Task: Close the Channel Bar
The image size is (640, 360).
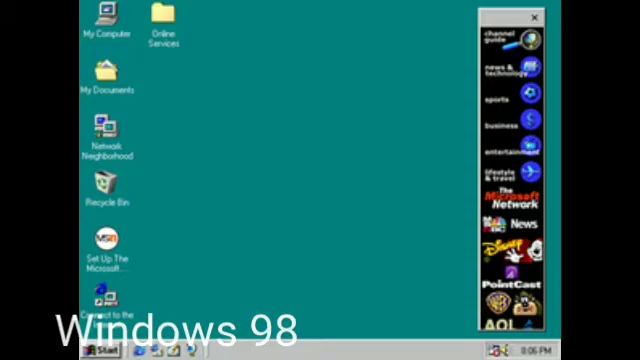Action: [534, 18]
